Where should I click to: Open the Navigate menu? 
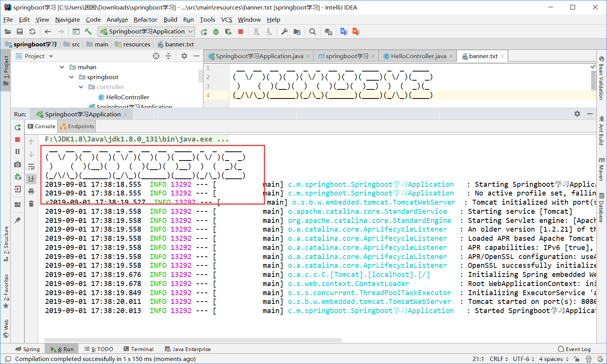(x=67, y=19)
